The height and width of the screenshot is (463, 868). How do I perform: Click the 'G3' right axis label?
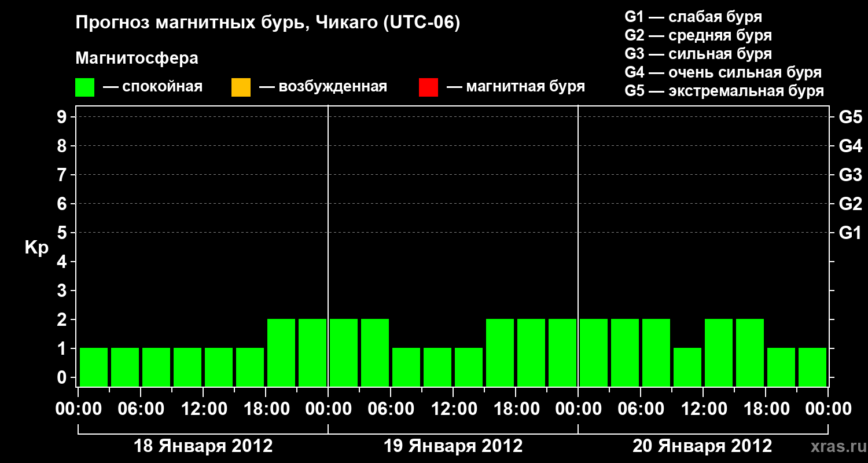(x=851, y=175)
